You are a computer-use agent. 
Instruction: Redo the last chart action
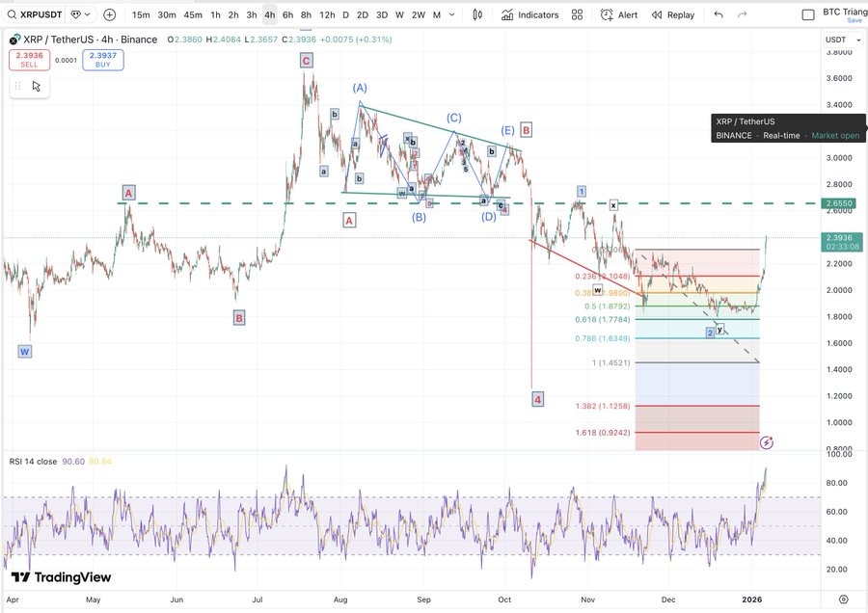(x=741, y=14)
